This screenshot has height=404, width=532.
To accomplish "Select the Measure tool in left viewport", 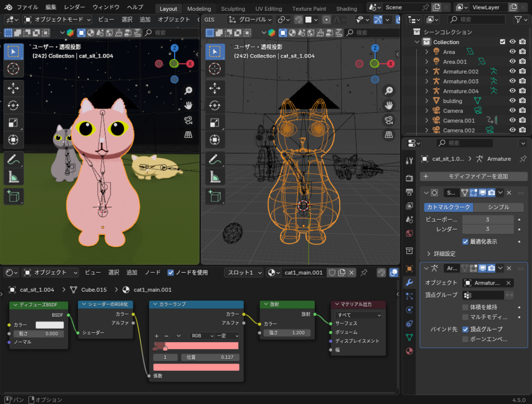I will 14,178.
